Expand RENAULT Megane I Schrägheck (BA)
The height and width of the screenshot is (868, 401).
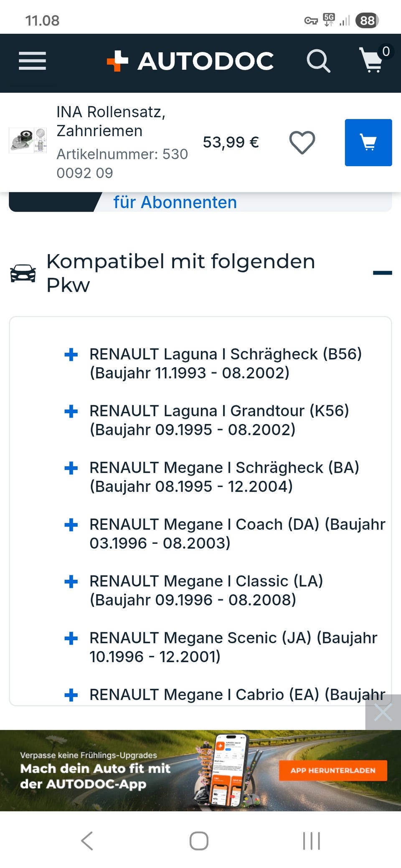point(71,468)
